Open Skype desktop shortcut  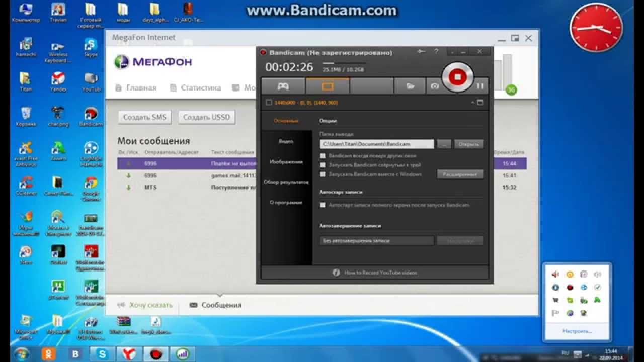click(x=91, y=49)
